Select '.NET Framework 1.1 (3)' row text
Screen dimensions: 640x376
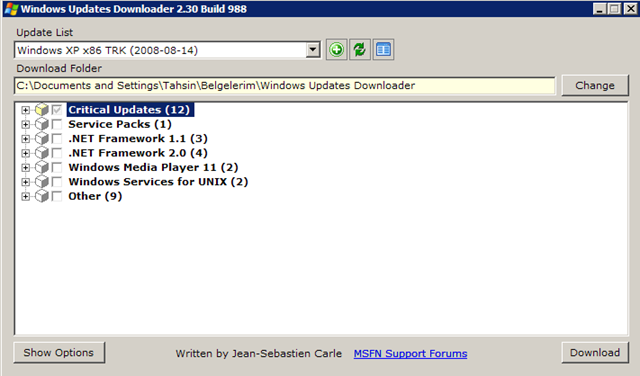pyautogui.click(x=138, y=138)
